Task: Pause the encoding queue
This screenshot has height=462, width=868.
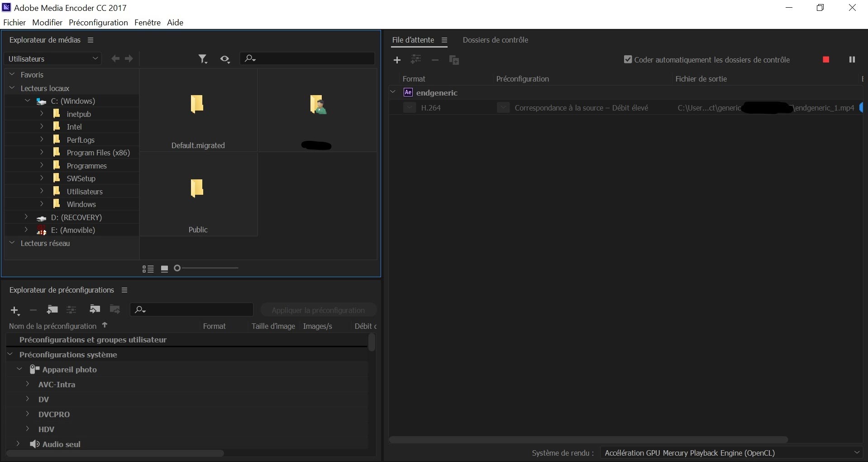Action: 852,59
